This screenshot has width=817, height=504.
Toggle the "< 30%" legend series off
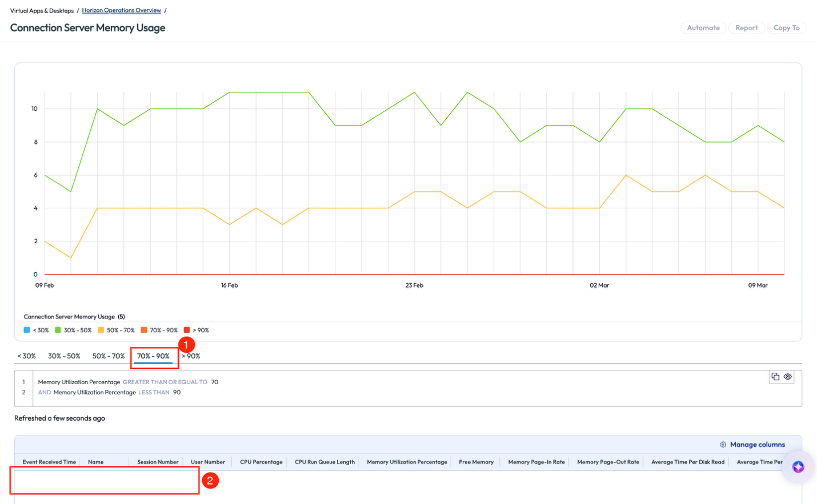[34, 330]
